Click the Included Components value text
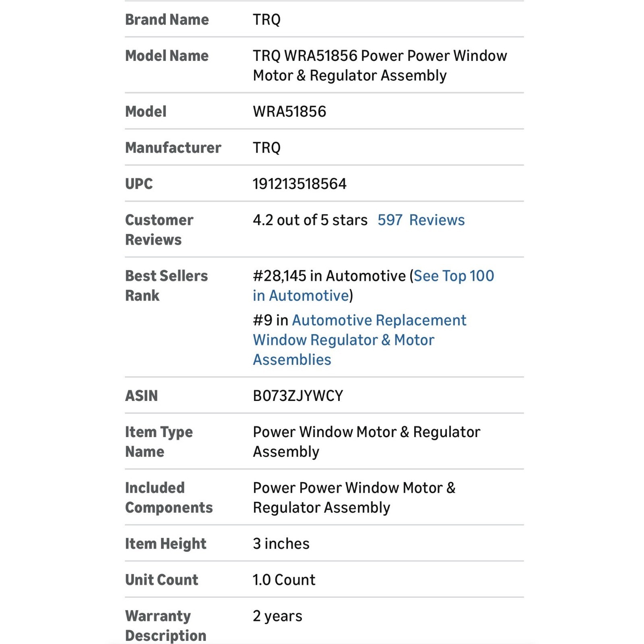 (354, 497)
